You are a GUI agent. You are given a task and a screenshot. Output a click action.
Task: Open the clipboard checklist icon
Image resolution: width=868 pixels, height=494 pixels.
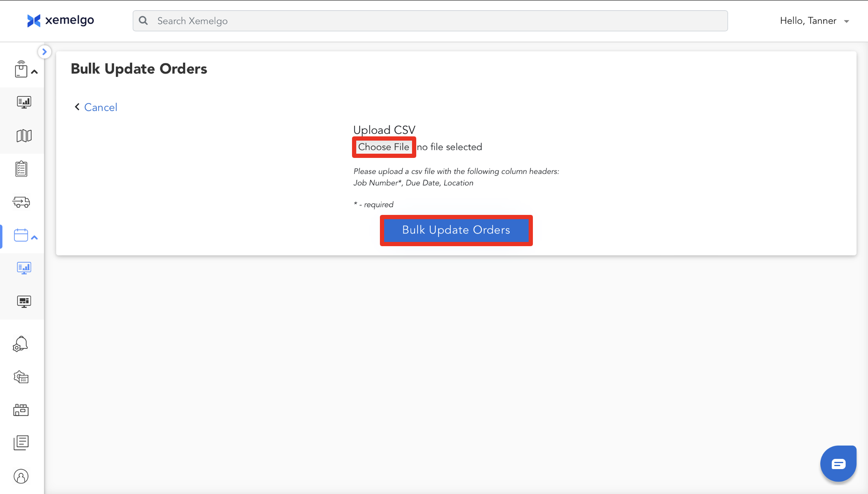pyautogui.click(x=21, y=169)
